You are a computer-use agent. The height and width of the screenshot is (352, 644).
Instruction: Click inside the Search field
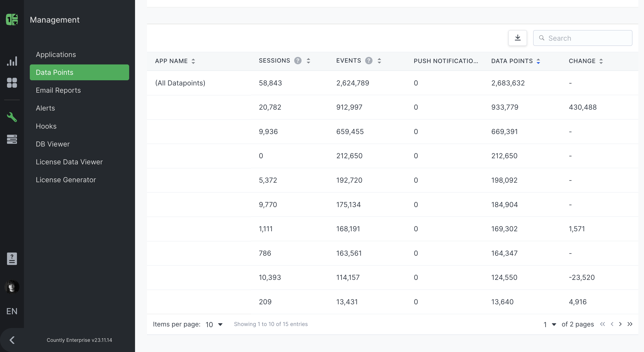pos(583,38)
